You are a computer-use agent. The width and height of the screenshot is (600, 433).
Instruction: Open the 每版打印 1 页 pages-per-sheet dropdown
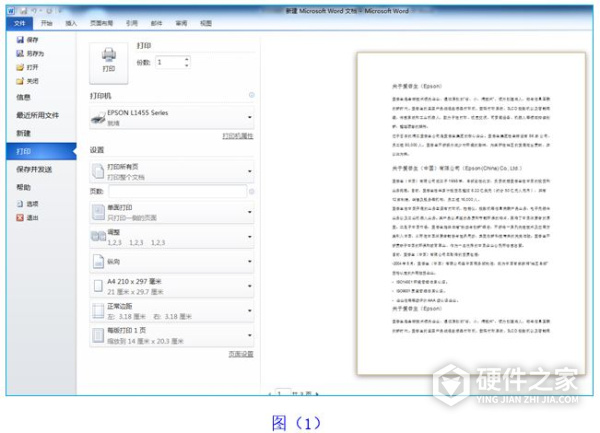(172, 335)
